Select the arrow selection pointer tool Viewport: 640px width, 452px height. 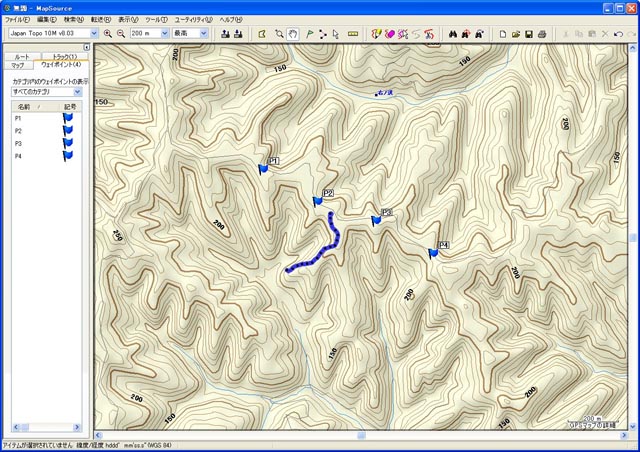335,33
